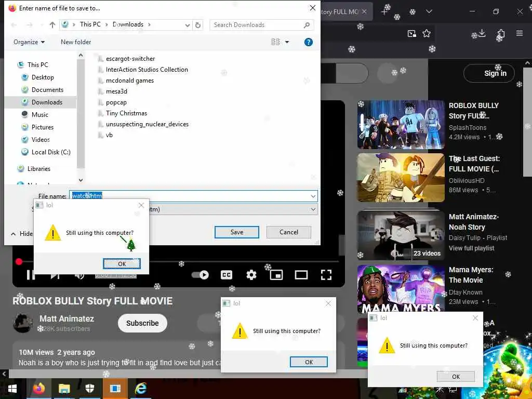Bookmark this page with star icon

427,33
